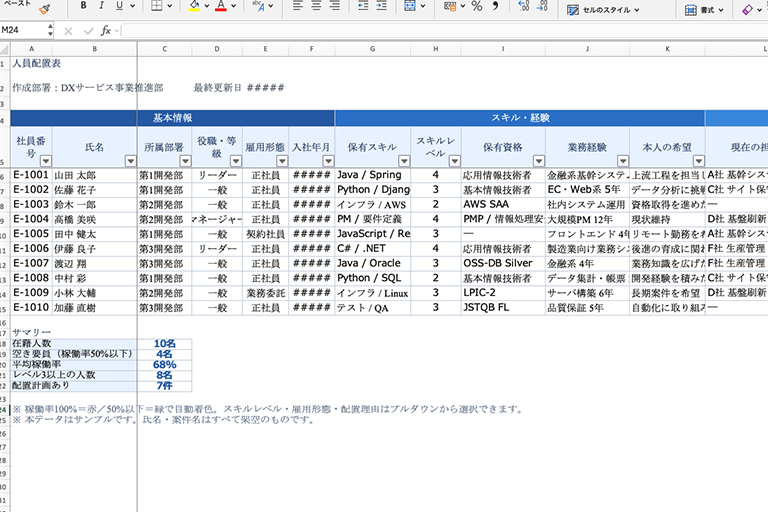Screen dimensions: 768x512
Task: Apply cell borders with the Borders icon
Action: [x=157, y=6]
